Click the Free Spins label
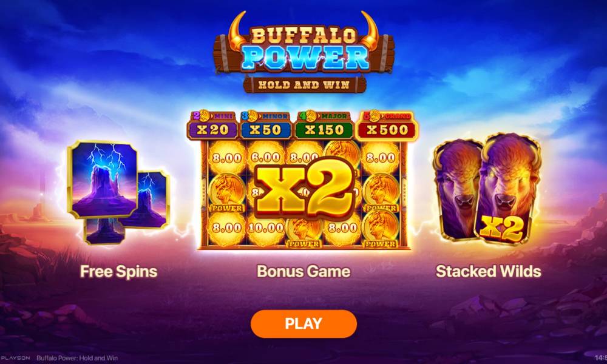607x364 pixels. click(118, 271)
